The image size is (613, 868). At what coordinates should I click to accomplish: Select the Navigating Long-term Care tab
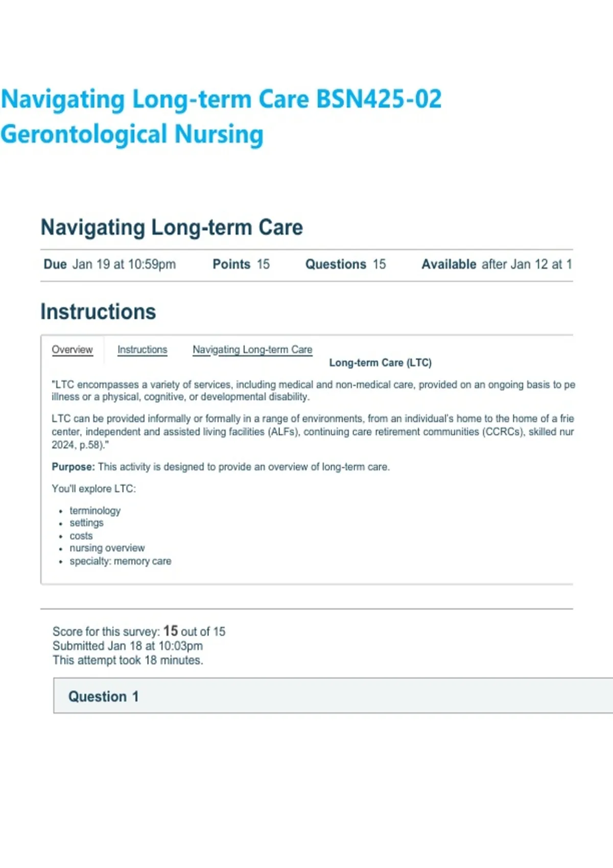point(252,350)
